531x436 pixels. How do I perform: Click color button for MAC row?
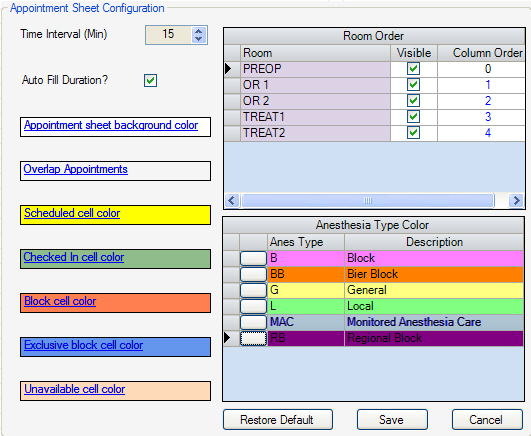click(253, 322)
